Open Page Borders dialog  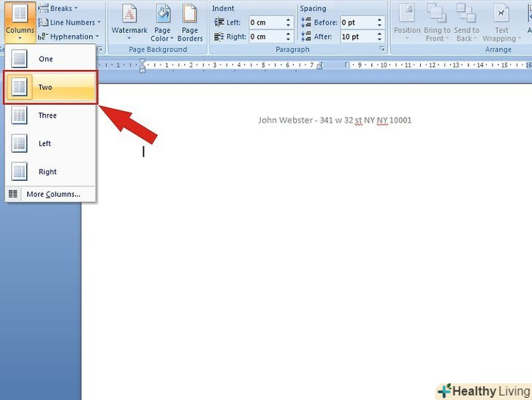pos(190,23)
